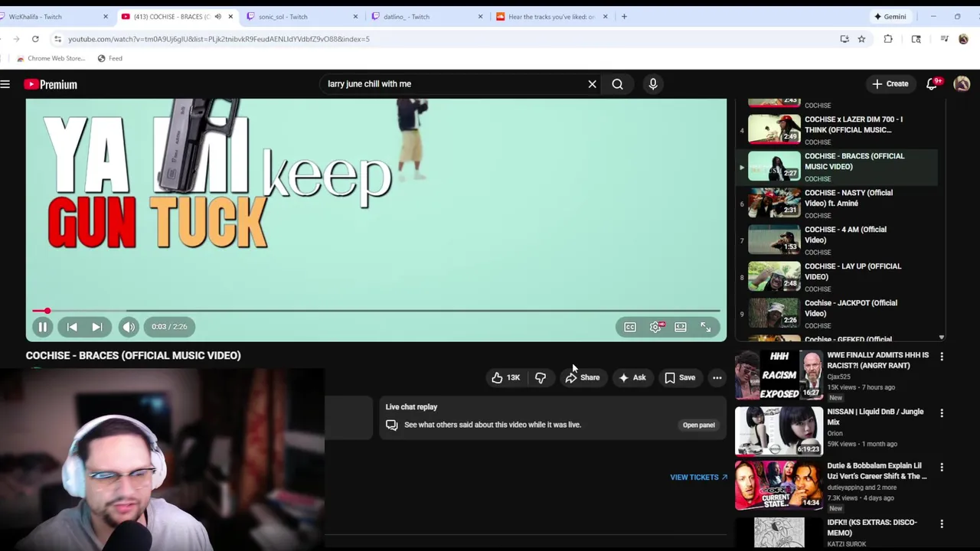The width and height of the screenshot is (980, 551).
Task: Open the YouTube guide hamburger menu
Action: [x=5, y=84]
